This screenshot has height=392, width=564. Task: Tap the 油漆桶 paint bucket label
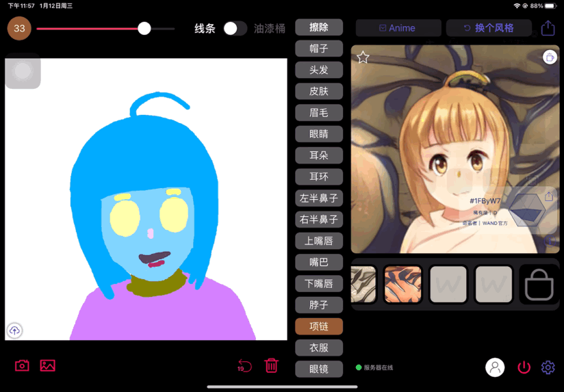pyautogui.click(x=270, y=29)
